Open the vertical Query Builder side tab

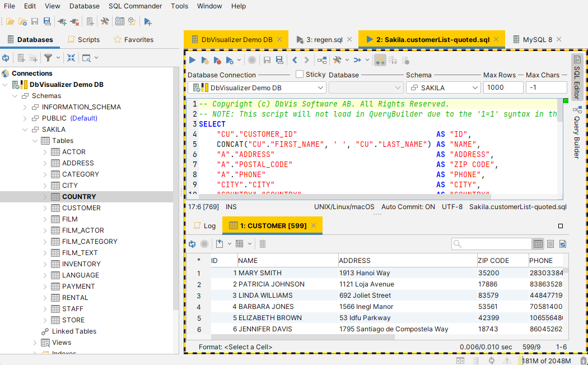pyautogui.click(x=577, y=132)
